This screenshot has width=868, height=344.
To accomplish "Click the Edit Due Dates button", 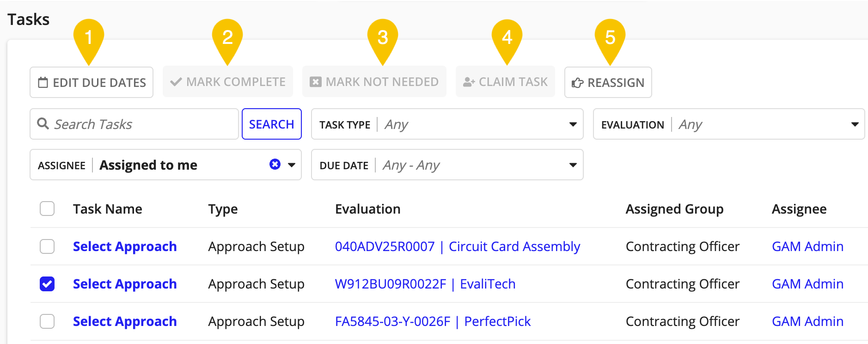I will pos(92,82).
